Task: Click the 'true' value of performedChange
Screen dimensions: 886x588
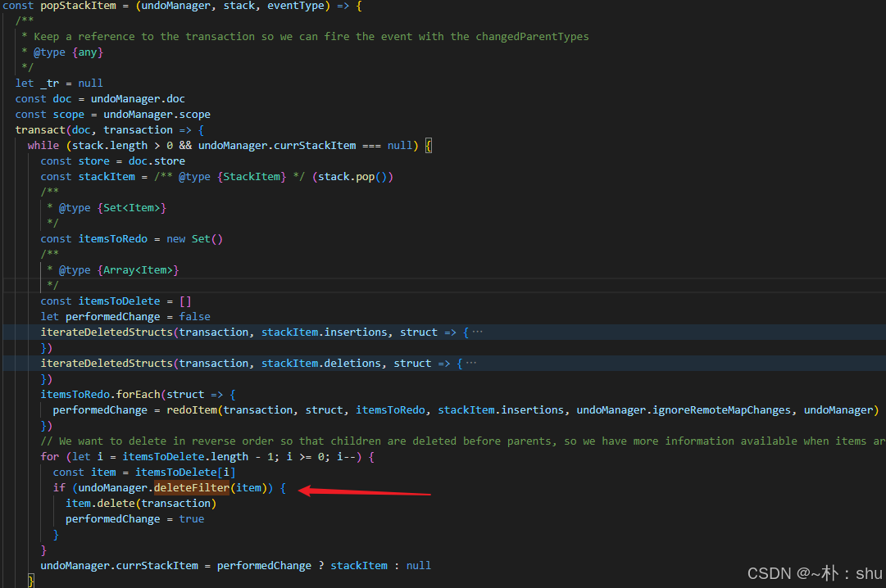Action: coord(192,519)
